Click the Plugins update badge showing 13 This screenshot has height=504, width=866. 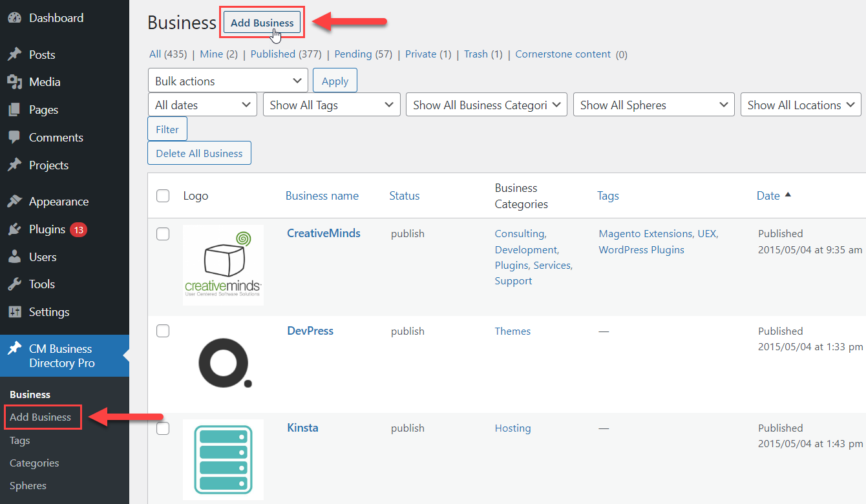(78, 229)
